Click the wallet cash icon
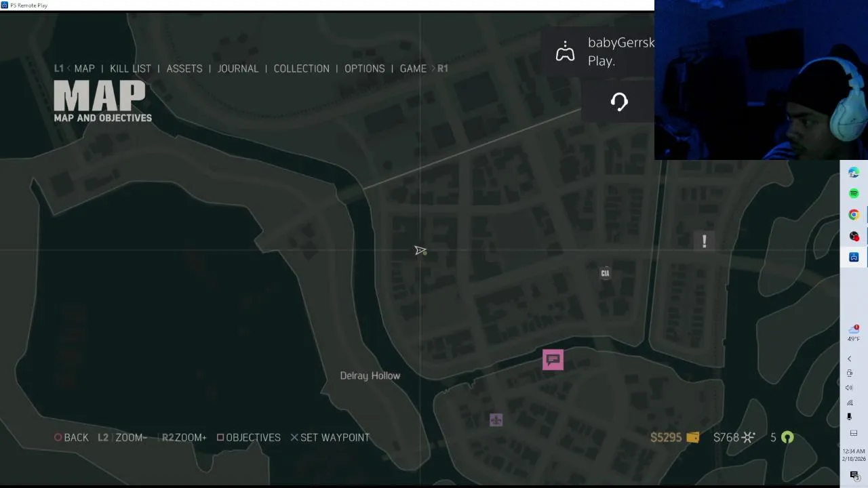Screen dimensions: 868x488 pos(692,438)
